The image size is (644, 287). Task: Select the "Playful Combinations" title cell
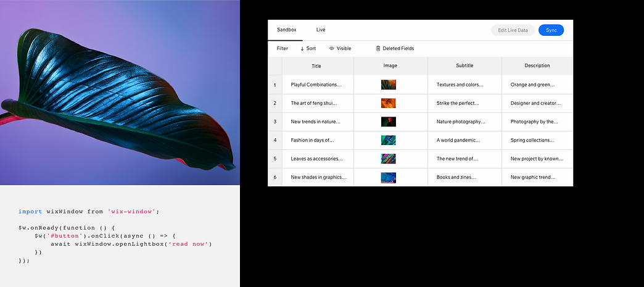[316, 85]
